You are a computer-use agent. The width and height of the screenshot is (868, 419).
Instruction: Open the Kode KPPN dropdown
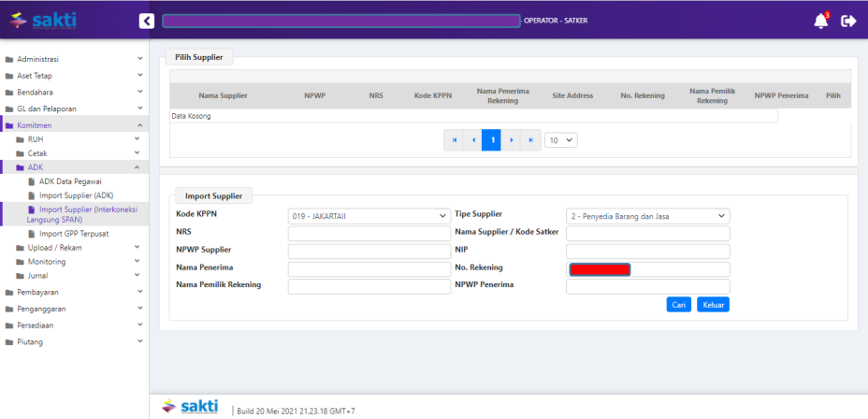coord(369,216)
